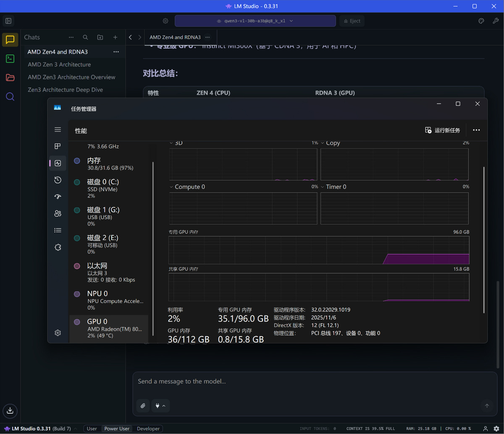This screenshot has width=504, height=434.
Task: Switch to Developer mode
Action: [148, 429]
